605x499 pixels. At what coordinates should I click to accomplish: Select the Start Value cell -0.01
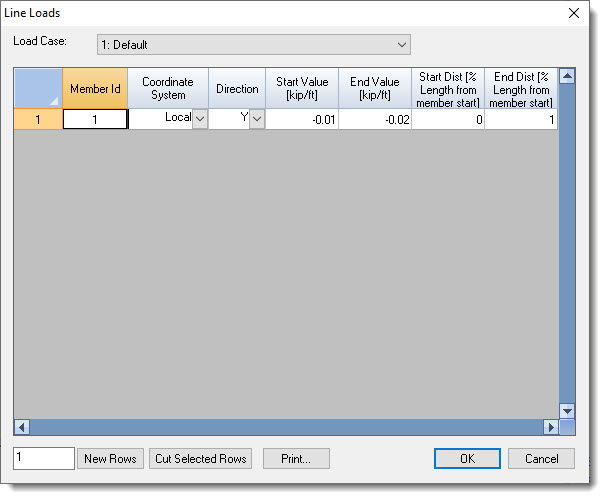tap(301, 119)
